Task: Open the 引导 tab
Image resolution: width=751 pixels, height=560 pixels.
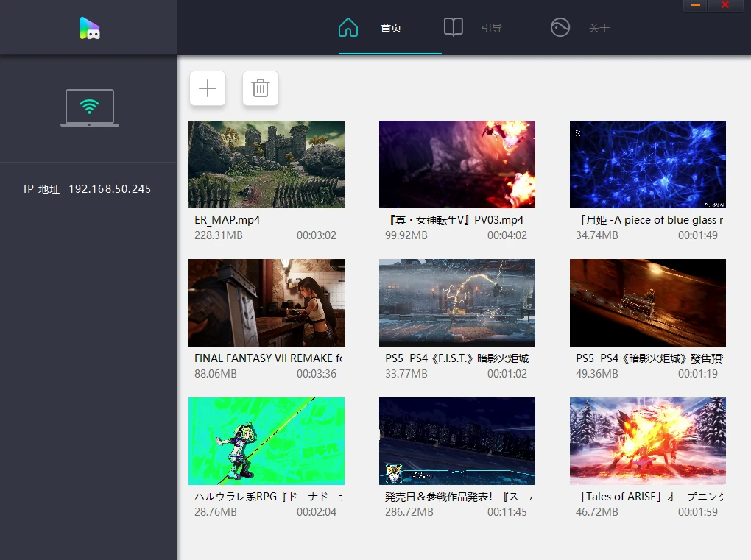Action: pos(492,29)
